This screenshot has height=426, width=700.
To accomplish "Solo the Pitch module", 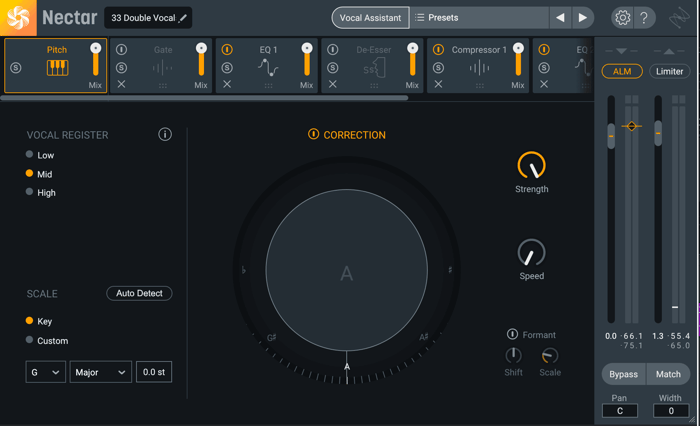I will click(x=16, y=68).
